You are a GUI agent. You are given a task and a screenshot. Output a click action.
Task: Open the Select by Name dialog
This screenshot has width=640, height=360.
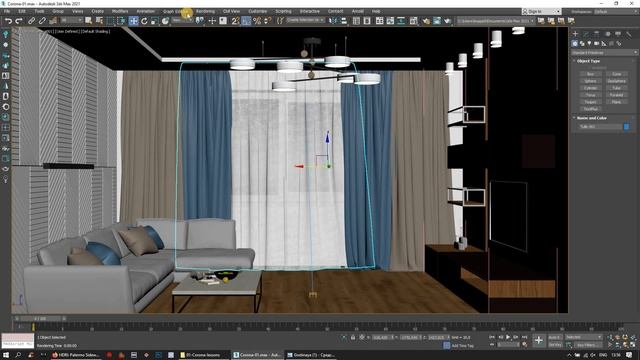[x=99, y=21]
